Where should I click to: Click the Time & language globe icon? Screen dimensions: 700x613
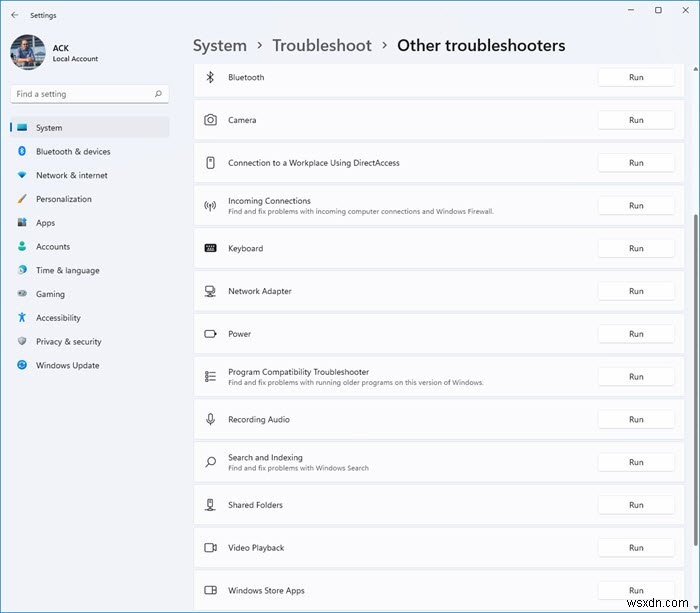pyautogui.click(x=22, y=270)
